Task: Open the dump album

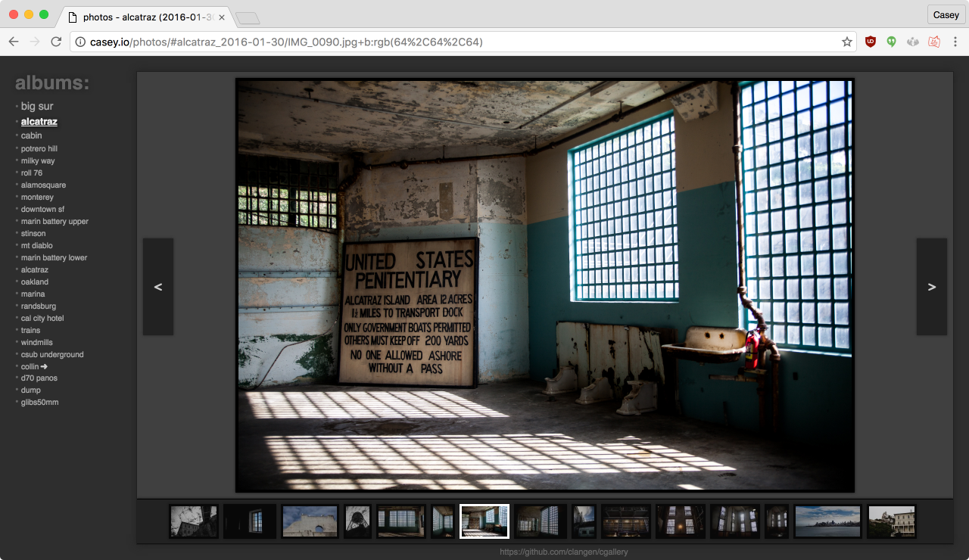Action: tap(31, 390)
